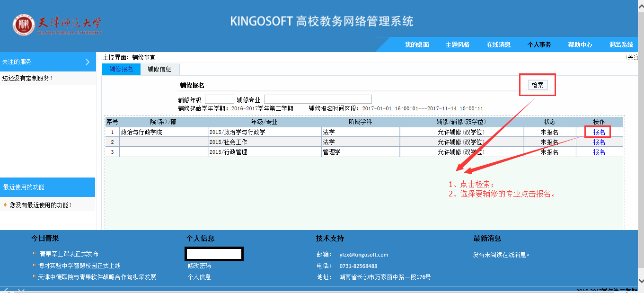Switch to the 辅修信息 tab
The height and width of the screenshot is (293, 644).
(159, 70)
